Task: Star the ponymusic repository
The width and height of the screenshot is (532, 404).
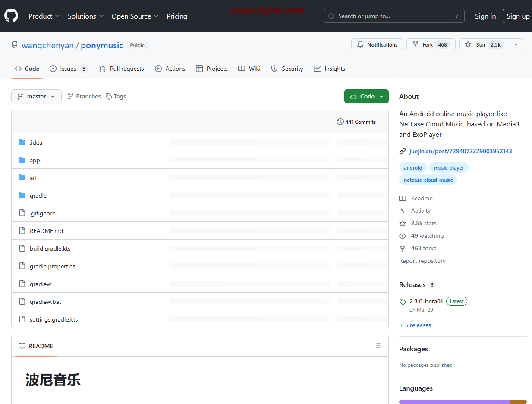Action: [x=484, y=44]
